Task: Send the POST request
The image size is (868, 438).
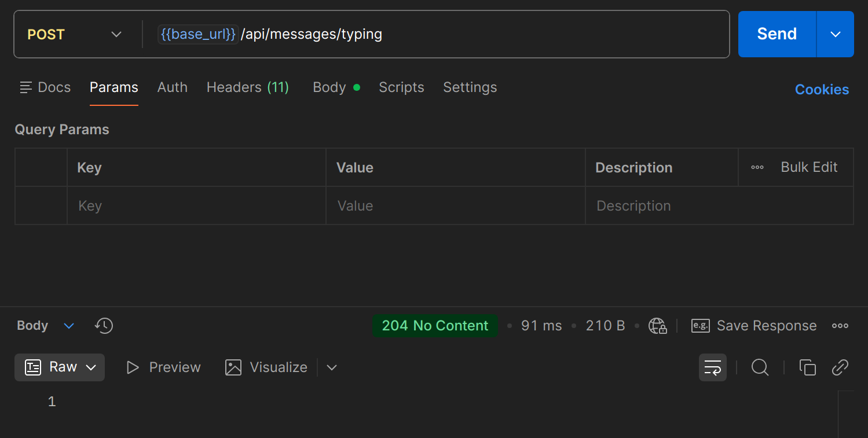Action: [777, 34]
